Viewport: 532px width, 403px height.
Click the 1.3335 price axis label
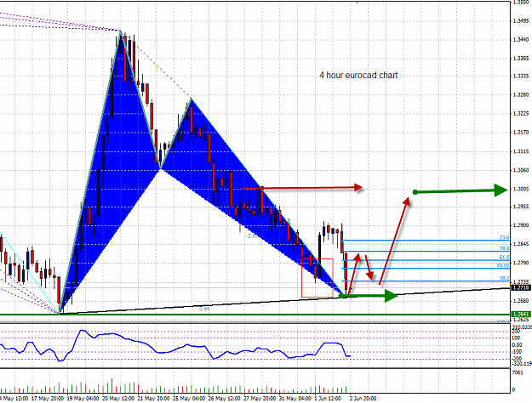tap(521, 76)
